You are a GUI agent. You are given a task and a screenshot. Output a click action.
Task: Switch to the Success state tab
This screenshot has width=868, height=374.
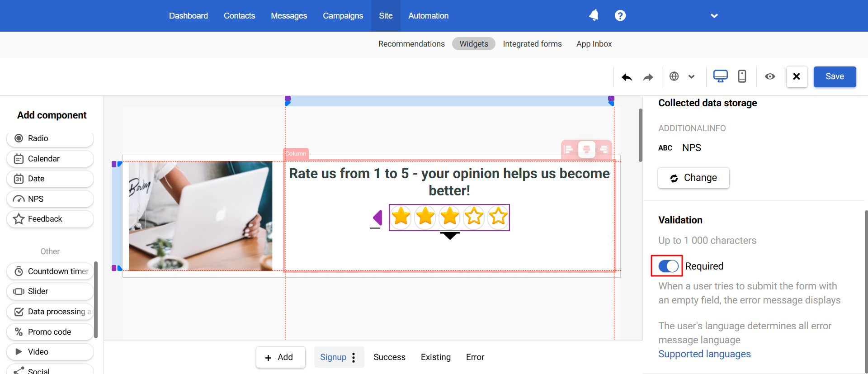pyautogui.click(x=389, y=357)
